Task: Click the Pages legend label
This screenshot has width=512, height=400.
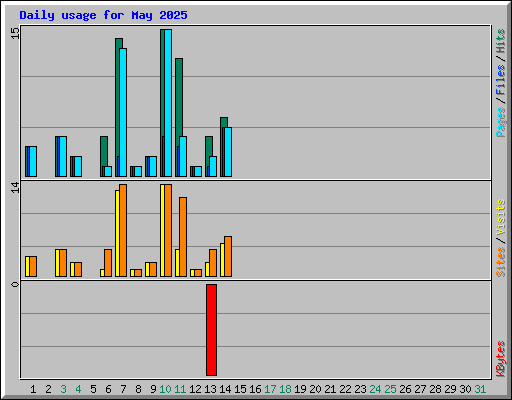Action: click(x=500, y=122)
